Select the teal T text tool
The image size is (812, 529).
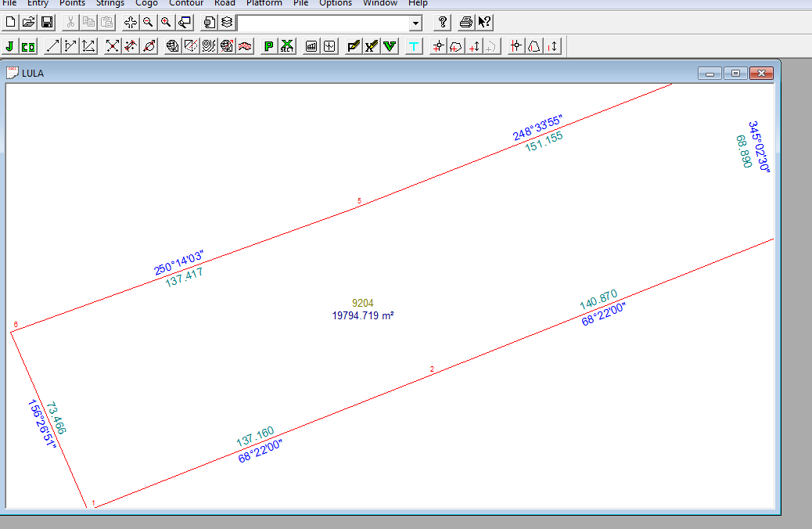(413, 45)
